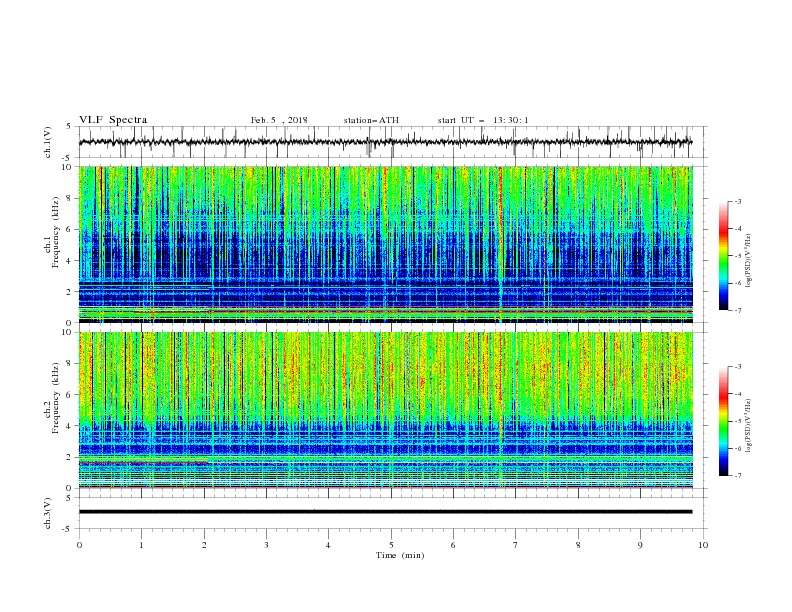Select the "Time (min)" axis label

coord(400,555)
